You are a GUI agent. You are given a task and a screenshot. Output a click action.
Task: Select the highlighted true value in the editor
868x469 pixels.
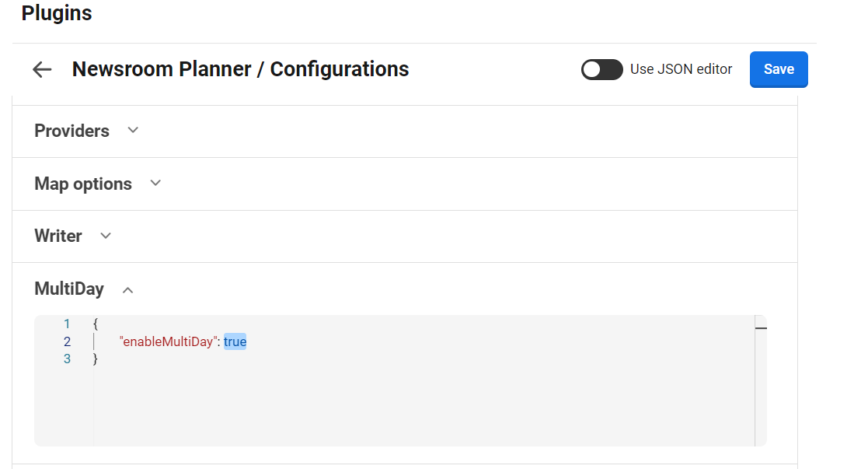click(x=235, y=341)
